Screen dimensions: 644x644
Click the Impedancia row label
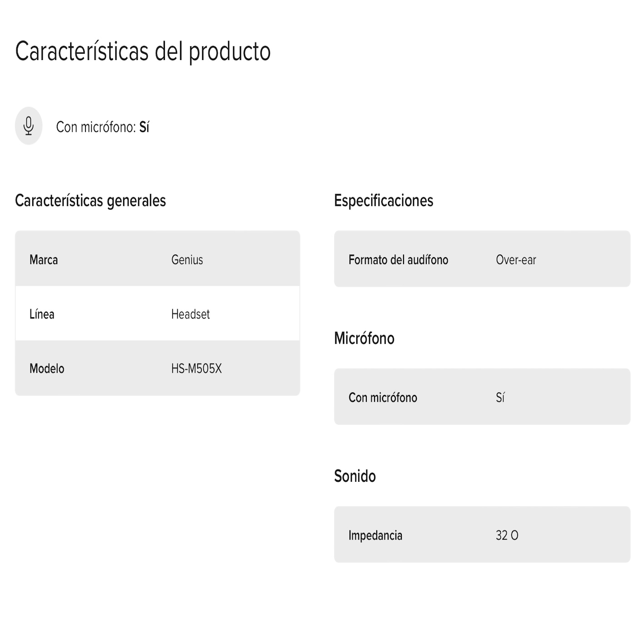pyautogui.click(x=375, y=535)
